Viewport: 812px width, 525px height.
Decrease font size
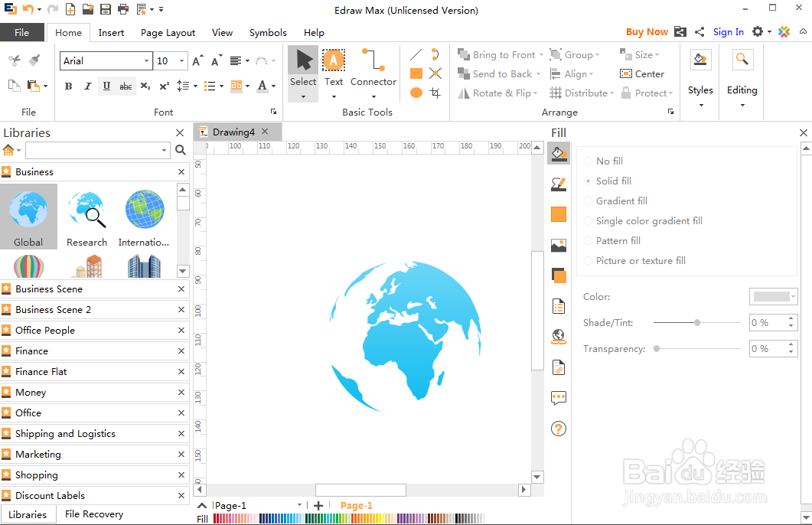(217, 61)
